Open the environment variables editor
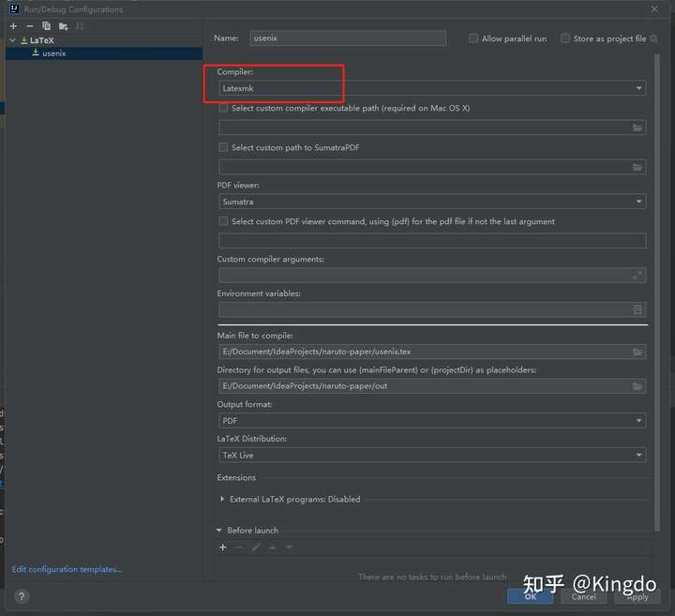675x616 pixels. (637, 309)
